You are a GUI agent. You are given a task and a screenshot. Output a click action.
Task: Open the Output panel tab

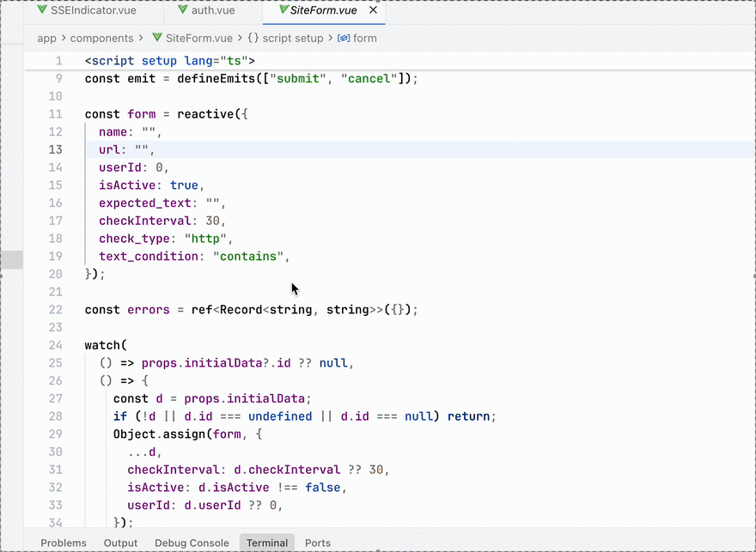(120, 543)
